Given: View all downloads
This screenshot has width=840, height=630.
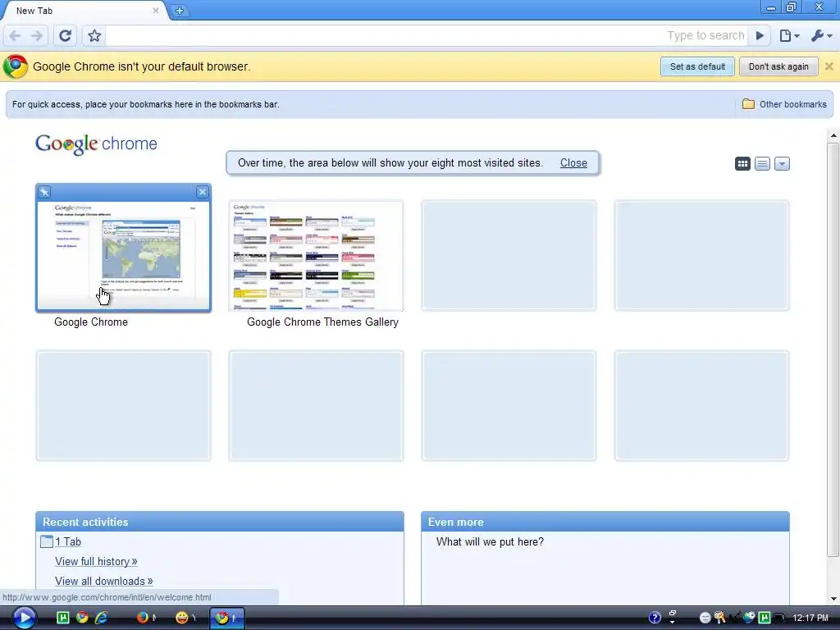Looking at the screenshot, I should coord(104,582).
